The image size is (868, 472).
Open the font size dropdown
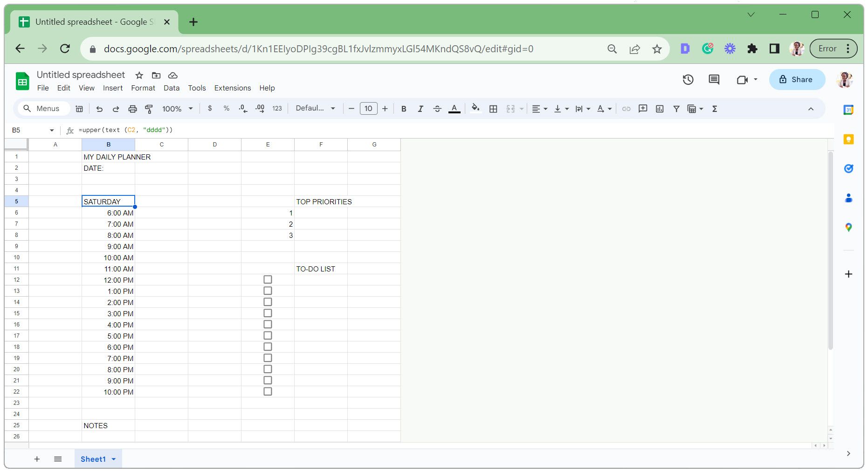pos(368,109)
